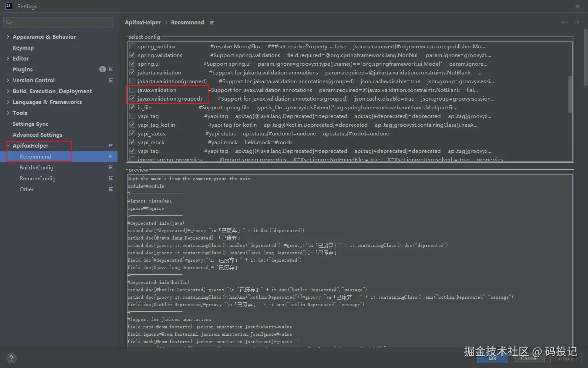Collapse the ApifoxHelper section
Screen dimensions: 588x368
click(x=8, y=145)
